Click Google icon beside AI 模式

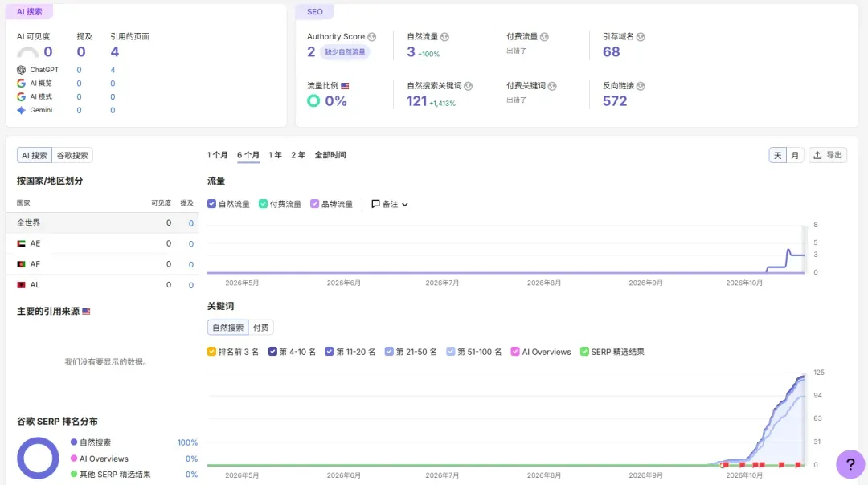(x=21, y=96)
